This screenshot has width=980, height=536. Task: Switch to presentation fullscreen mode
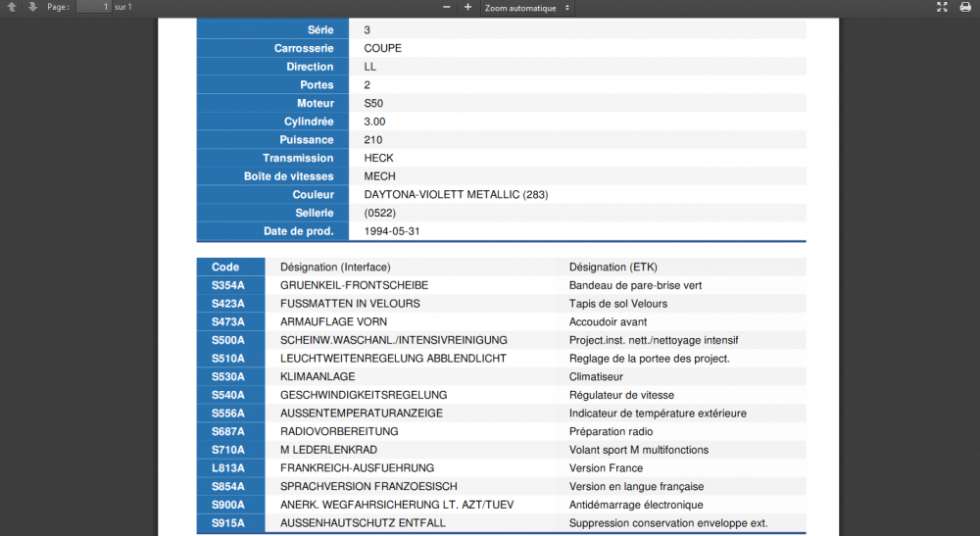[x=942, y=7]
